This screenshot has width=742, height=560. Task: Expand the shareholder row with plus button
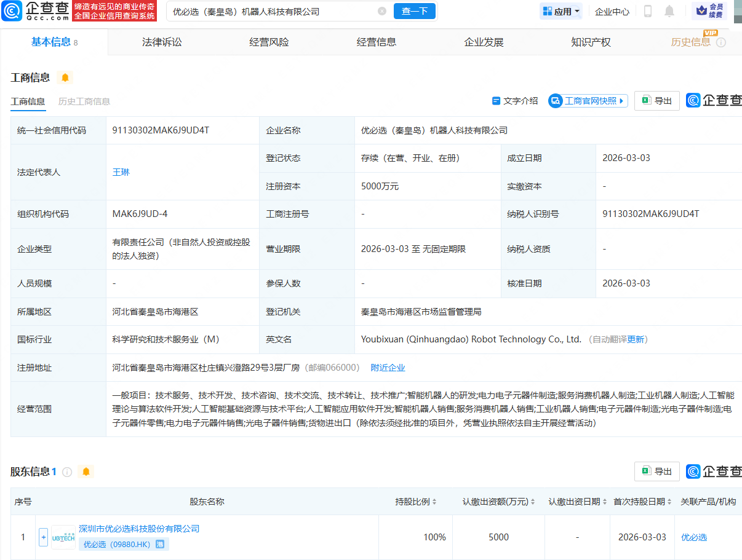43,537
